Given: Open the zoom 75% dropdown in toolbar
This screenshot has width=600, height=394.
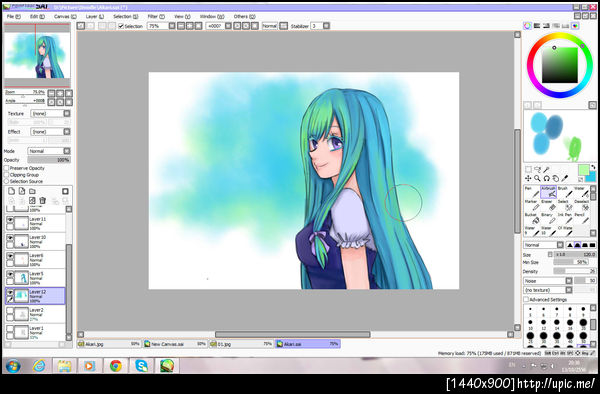Looking at the screenshot, I should 172,26.
